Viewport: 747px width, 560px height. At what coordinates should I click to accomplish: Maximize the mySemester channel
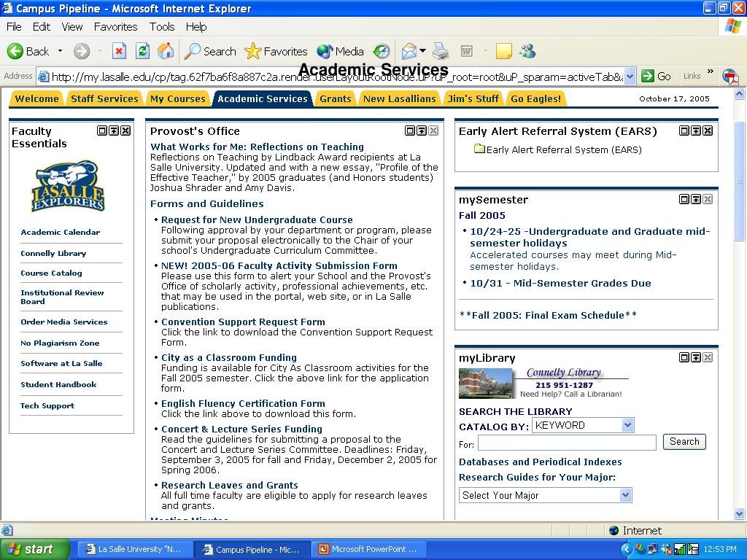pyautogui.click(x=684, y=199)
